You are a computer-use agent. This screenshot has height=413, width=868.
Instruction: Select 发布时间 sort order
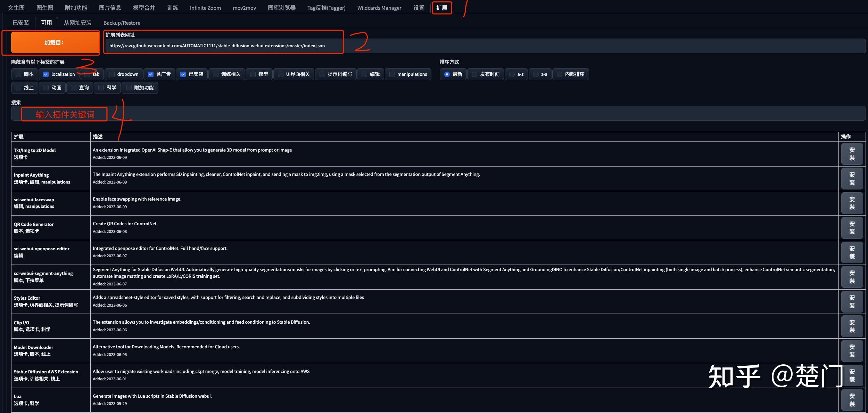(474, 74)
